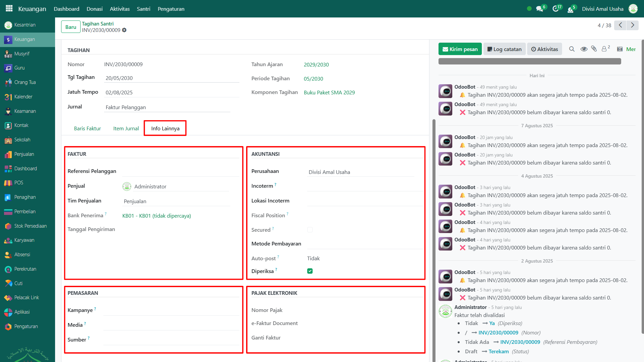The width and height of the screenshot is (644, 362).
Task: Toggle the Diperiksa checkbox
Action: 310,271
